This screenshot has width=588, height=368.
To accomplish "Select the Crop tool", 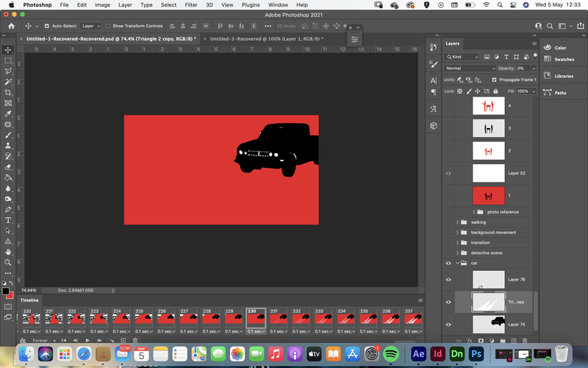I will point(8,93).
